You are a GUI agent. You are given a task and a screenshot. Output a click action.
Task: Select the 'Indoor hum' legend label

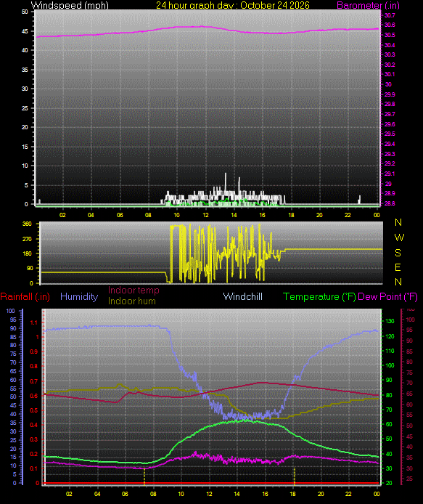tap(131, 301)
